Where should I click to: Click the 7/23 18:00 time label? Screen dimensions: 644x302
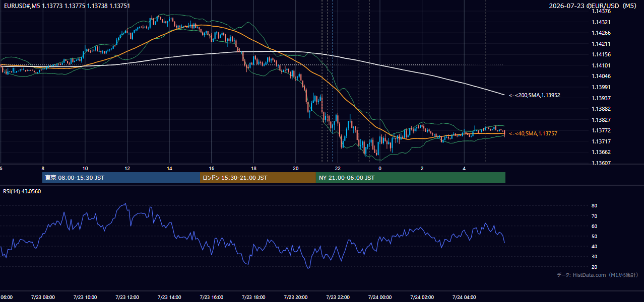253,297
